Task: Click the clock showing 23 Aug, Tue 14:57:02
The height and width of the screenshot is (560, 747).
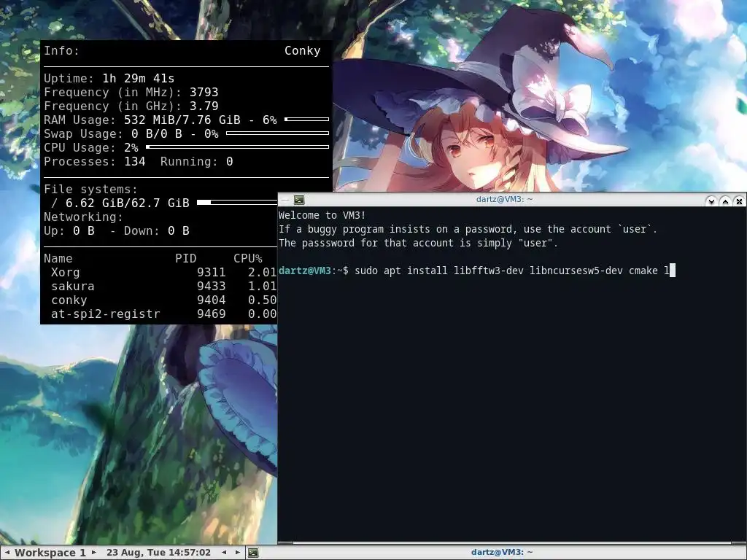Action: [x=158, y=553]
